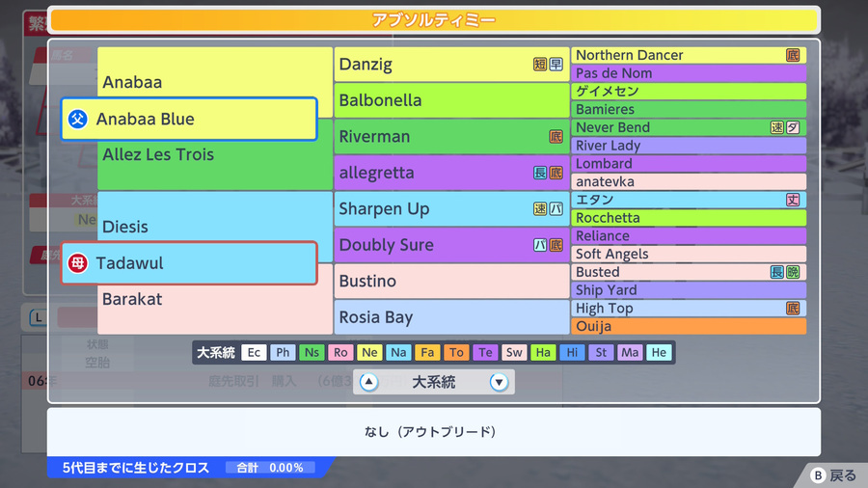Click the 速 icon on Sharpen Up
The height and width of the screenshot is (488, 868).
[x=540, y=208]
